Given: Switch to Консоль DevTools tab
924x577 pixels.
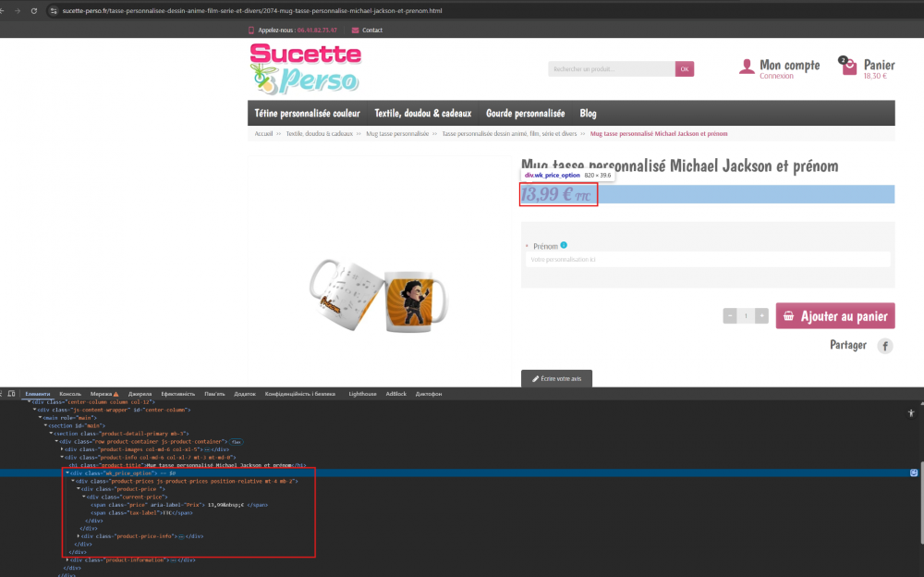Looking at the screenshot, I should tap(70, 394).
